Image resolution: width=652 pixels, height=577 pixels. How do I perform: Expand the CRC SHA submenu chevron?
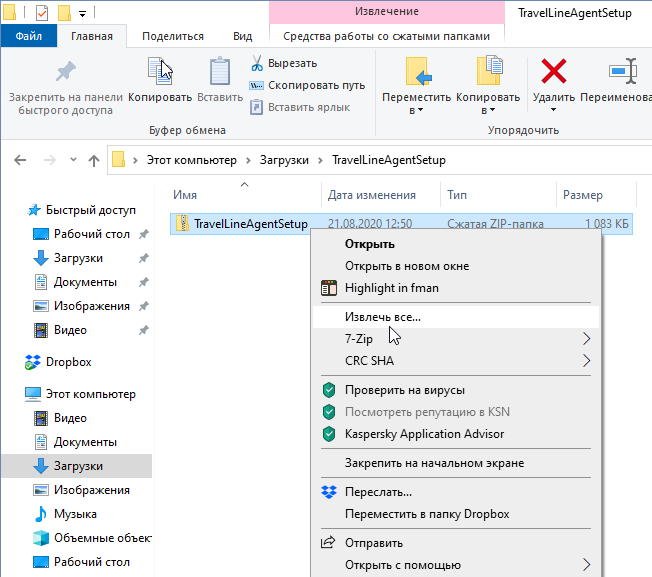pos(586,361)
